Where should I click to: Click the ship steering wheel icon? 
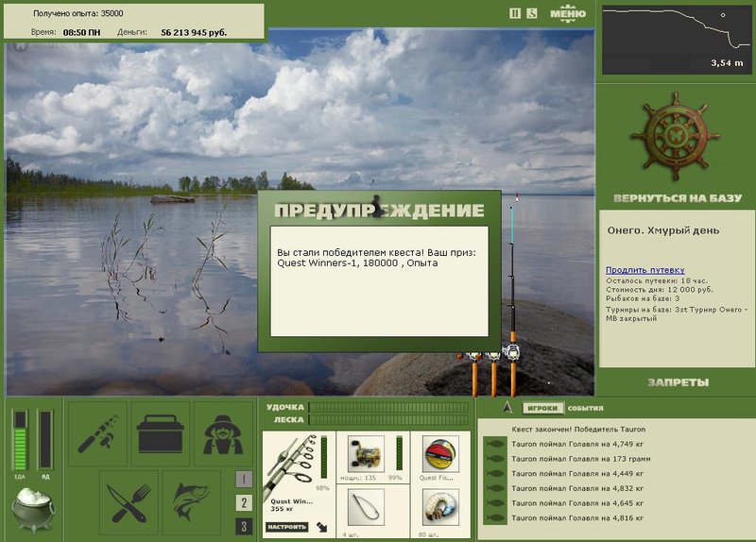coord(676,136)
